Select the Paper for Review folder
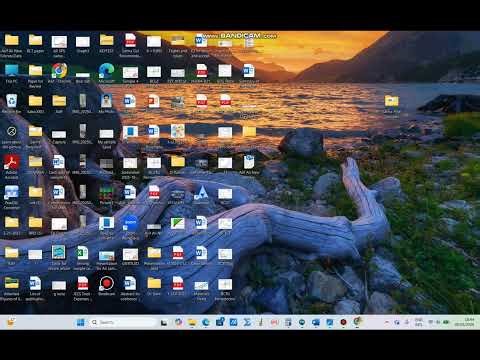 [35, 76]
